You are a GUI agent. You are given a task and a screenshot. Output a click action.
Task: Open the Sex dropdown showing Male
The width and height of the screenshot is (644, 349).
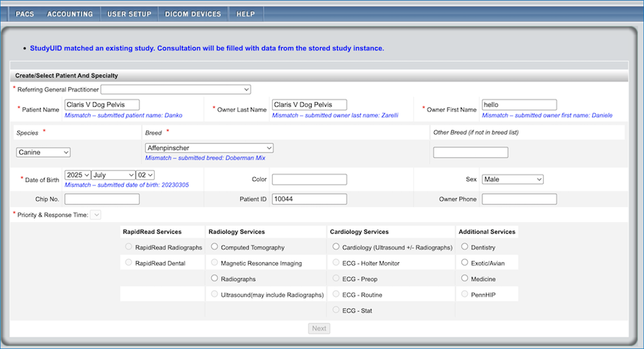[x=512, y=179]
